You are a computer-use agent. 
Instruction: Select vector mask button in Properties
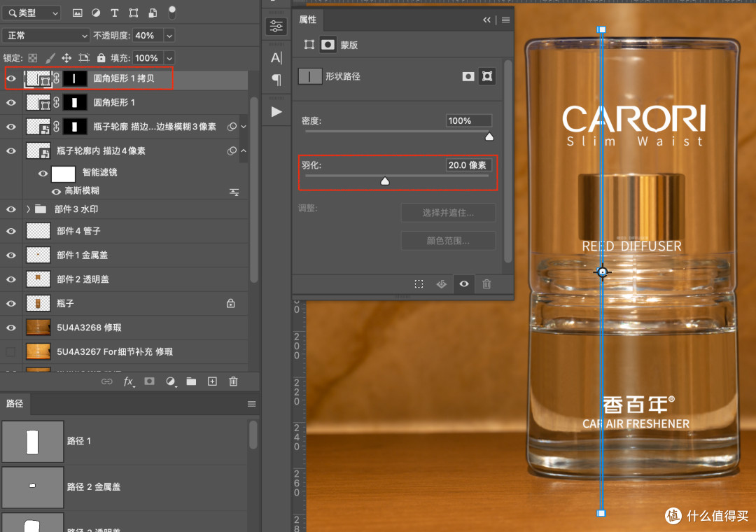[487, 76]
